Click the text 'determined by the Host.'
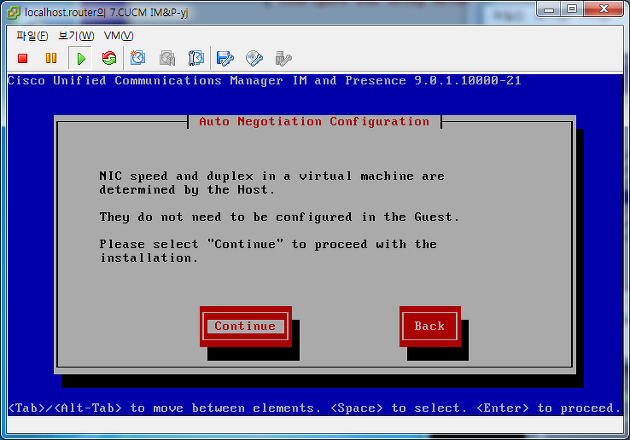 187,190
